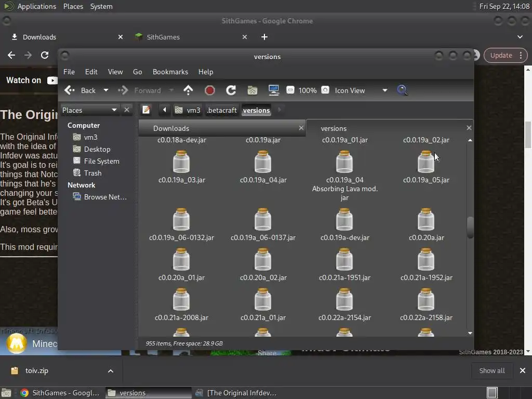The height and width of the screenshot is (399, 532).
Task: Open Desktop in the Places sidebar
Action: 97,149
